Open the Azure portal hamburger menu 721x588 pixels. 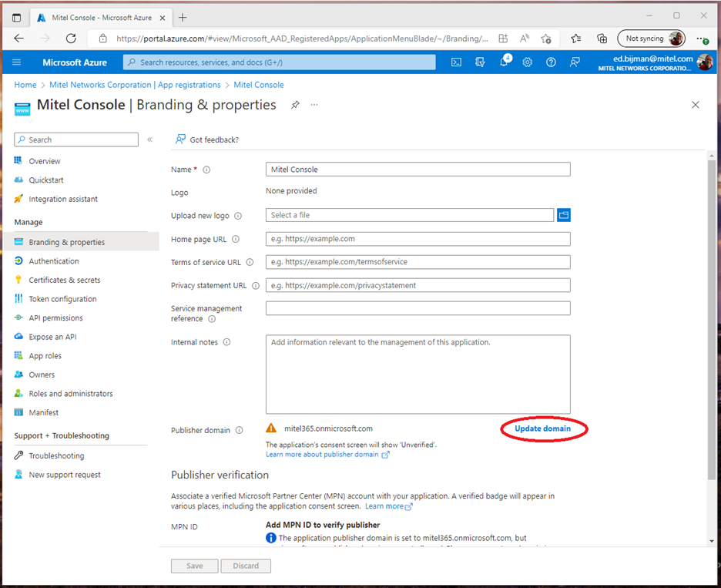17,62
